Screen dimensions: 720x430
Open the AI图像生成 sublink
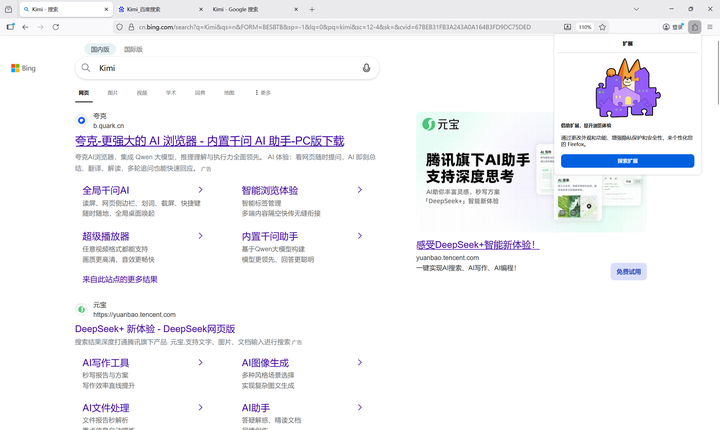265,363
